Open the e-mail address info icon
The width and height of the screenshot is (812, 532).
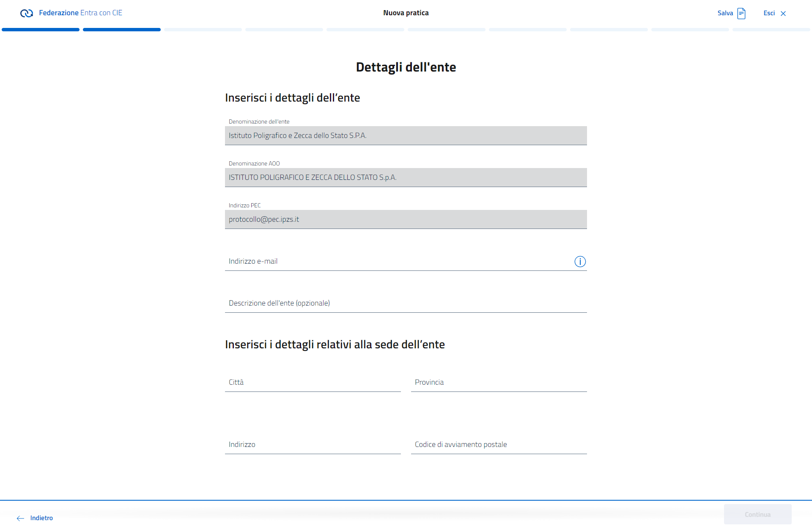tap(580, 262)
